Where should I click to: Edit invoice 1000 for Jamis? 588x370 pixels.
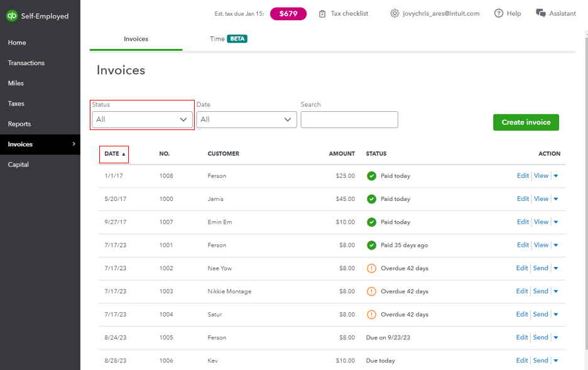[x=523, y=199]
